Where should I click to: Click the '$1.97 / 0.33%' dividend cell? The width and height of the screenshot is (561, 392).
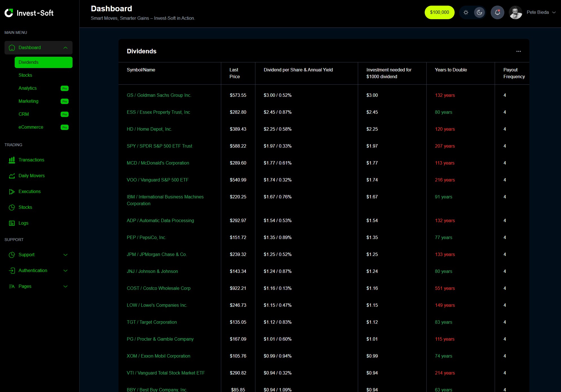(278, 146)
